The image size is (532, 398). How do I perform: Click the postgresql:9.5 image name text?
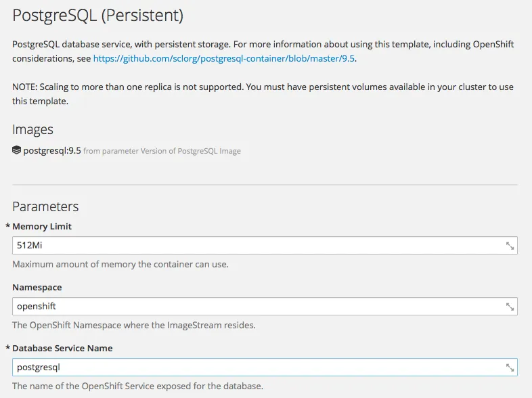[52, 150]
